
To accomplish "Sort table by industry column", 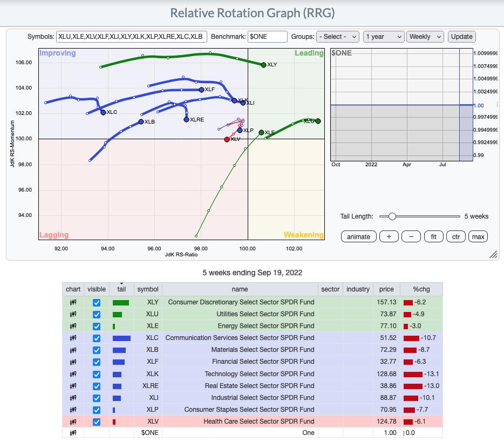I will (x=358, y=289).
